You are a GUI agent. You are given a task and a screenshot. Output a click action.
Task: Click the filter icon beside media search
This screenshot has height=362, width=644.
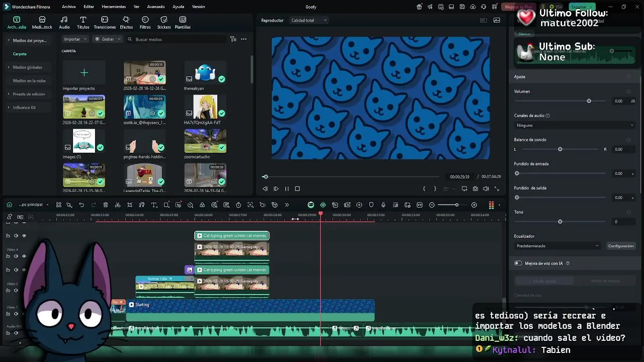(x=233, y=39)
